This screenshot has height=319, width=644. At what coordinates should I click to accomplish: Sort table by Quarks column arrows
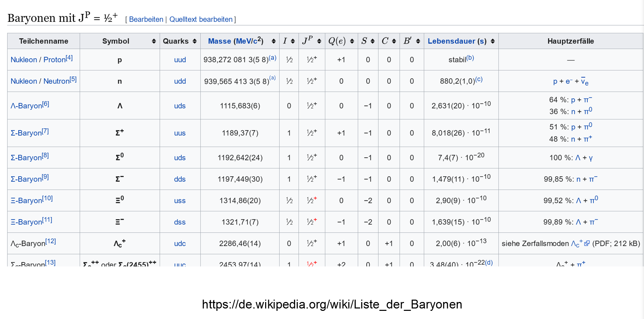[195, 41]
